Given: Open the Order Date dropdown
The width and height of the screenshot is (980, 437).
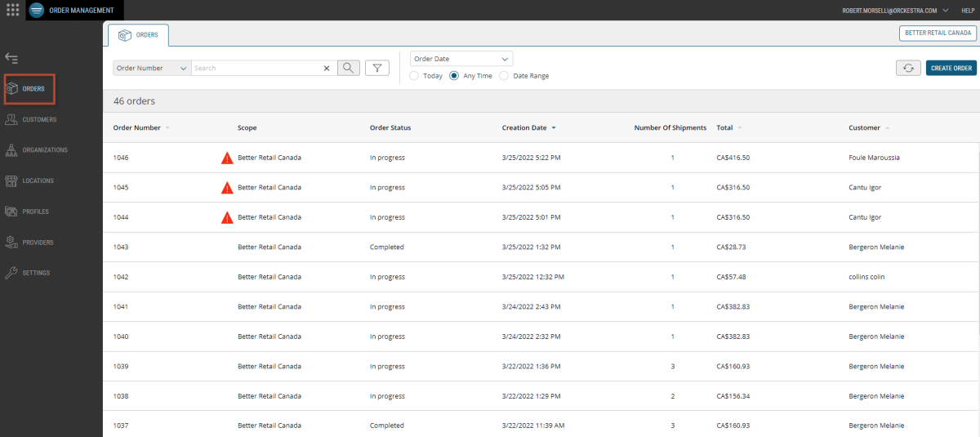Looking at the screenshot, I should [x=461, y=59].
